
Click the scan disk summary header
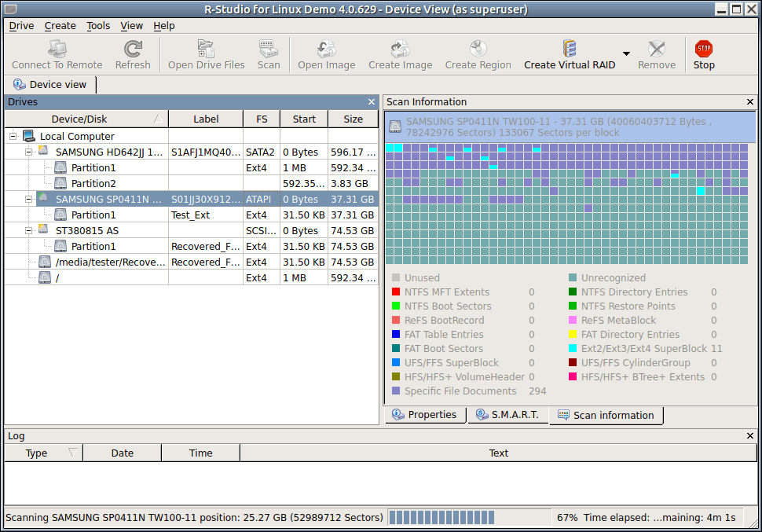tap(570, 127)
